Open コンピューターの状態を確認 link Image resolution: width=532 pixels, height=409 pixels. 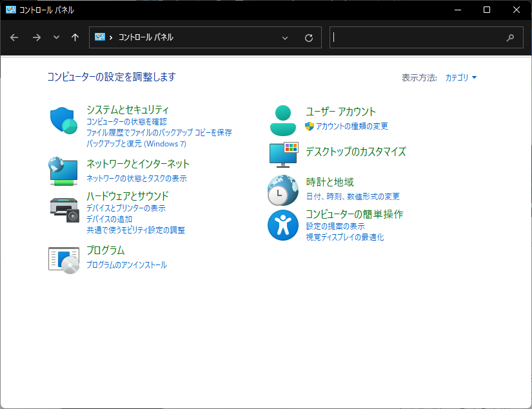[126, 121]
